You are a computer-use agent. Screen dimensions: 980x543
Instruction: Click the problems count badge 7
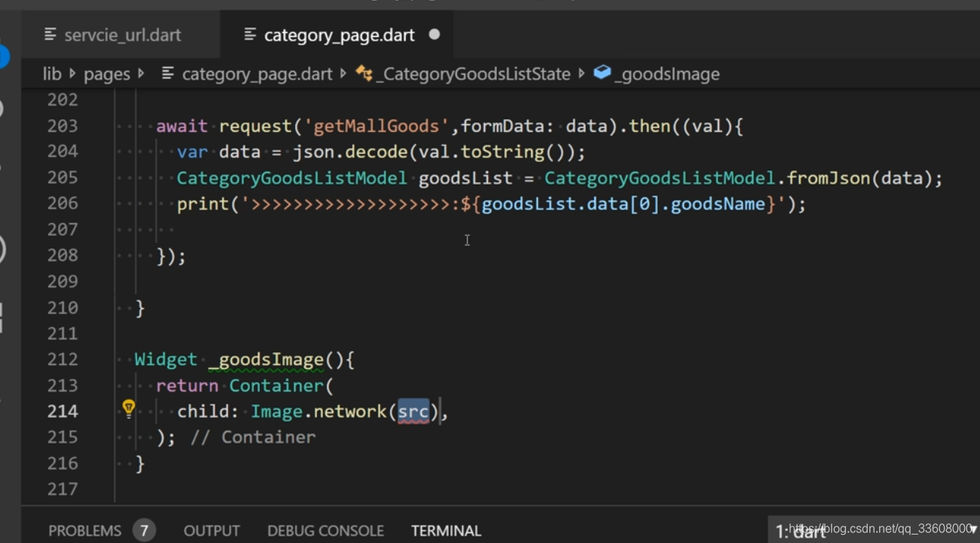[144, 530]
